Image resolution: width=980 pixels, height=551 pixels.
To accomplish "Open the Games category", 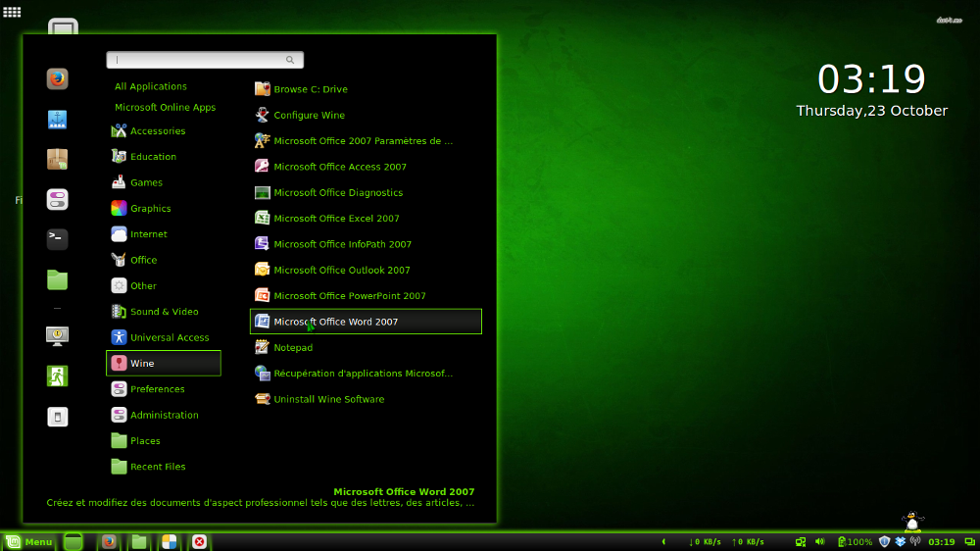I will point(163,182).
